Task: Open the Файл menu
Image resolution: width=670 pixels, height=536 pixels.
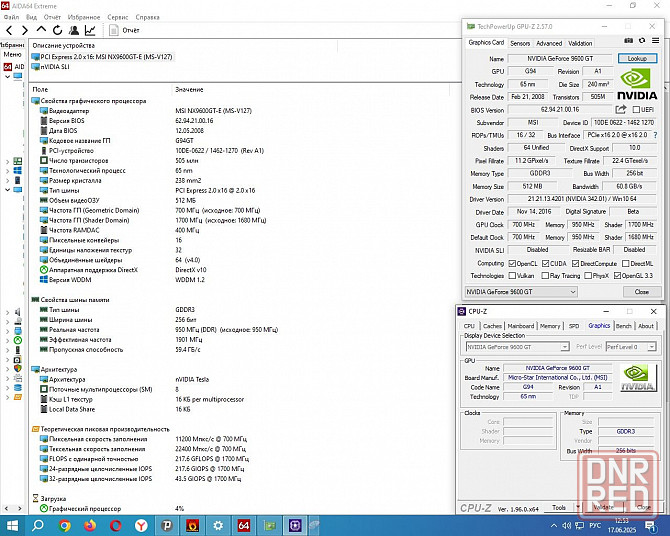Action: (12, 17)
